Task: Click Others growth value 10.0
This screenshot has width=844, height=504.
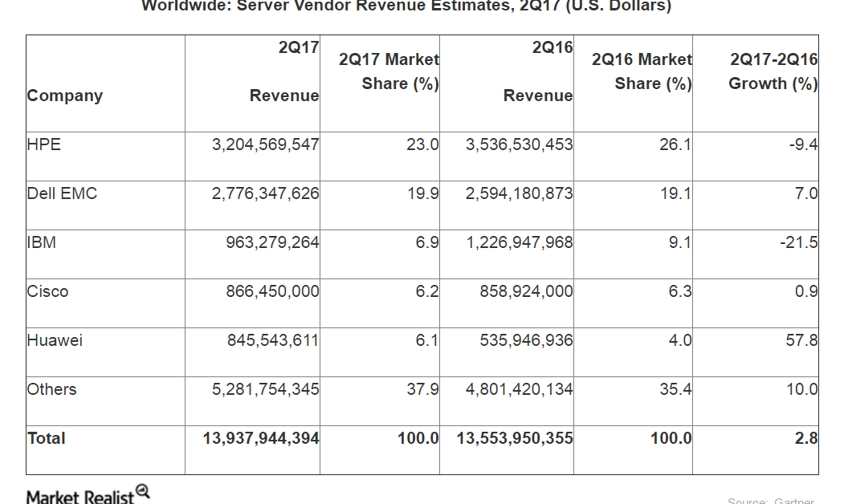Action: click(x=802, y=389)
